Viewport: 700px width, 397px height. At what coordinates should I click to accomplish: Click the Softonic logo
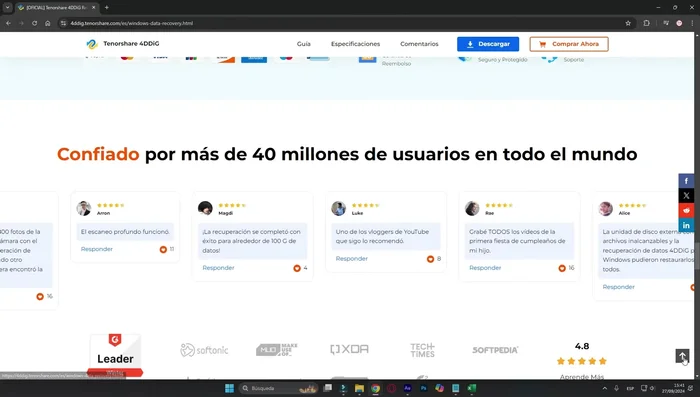point(204,350)
